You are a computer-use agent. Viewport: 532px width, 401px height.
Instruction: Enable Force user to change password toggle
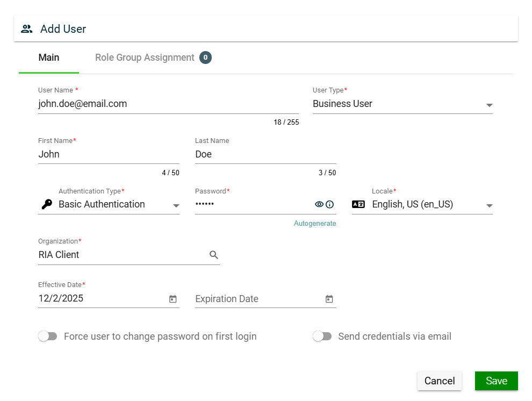tap(48, 336)
